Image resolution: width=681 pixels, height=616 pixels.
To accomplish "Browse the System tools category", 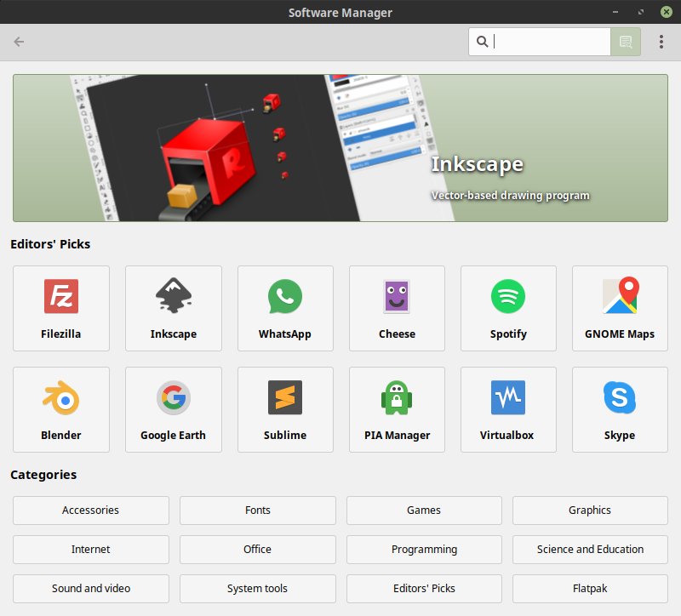I will (x=258, y=589).
